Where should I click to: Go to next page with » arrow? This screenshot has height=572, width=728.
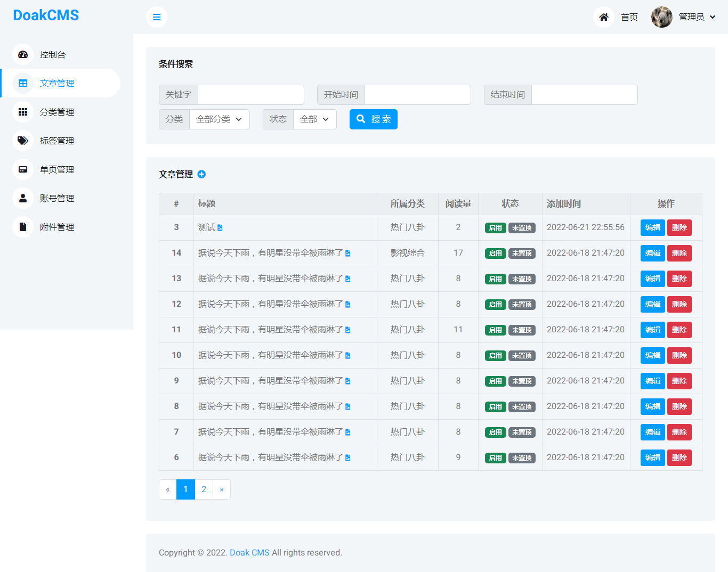222,489
